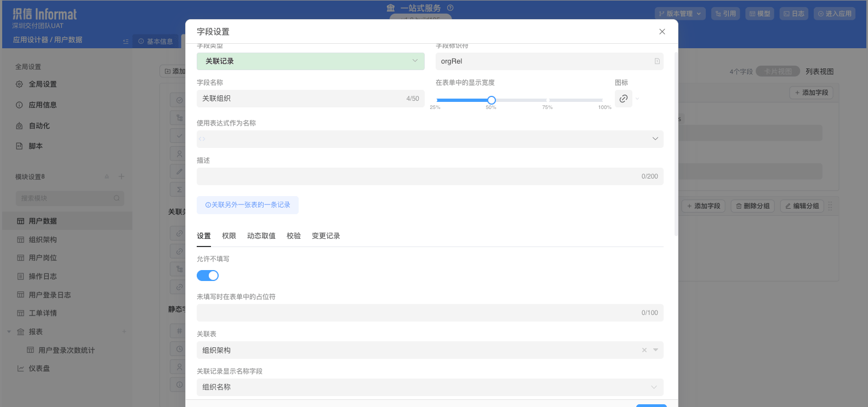Open the 动态取值 tab

261,236
